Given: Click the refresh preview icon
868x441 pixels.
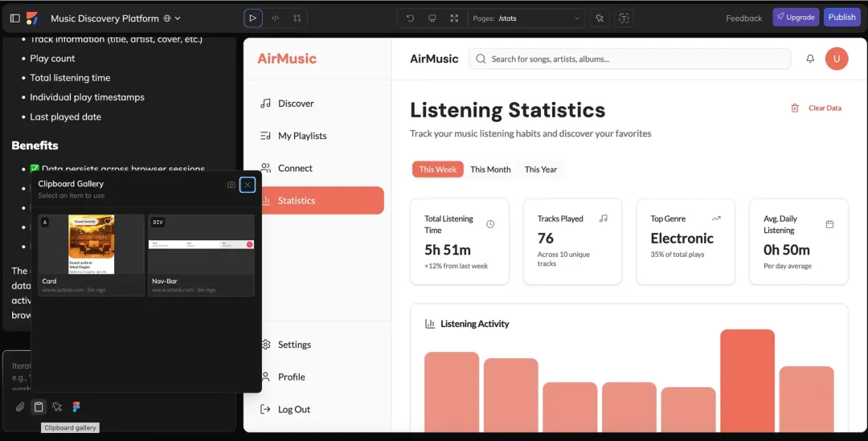Looking at the screenshot, I should (x=410, y=18).
